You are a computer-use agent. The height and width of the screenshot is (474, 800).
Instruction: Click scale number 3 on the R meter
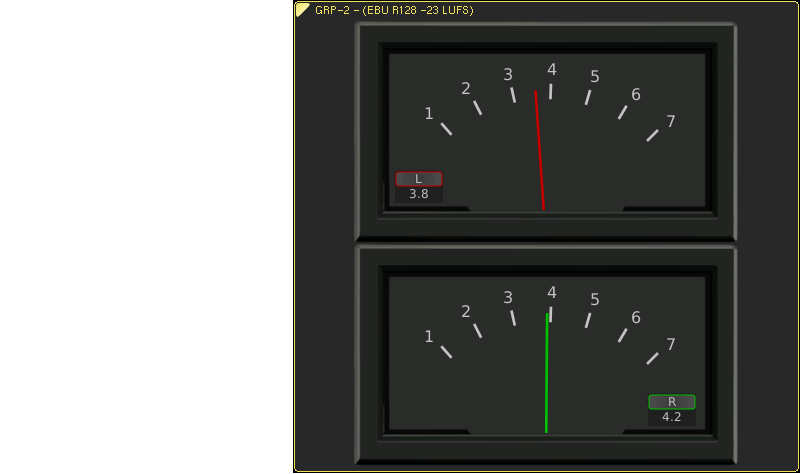(x=508, y=298)
